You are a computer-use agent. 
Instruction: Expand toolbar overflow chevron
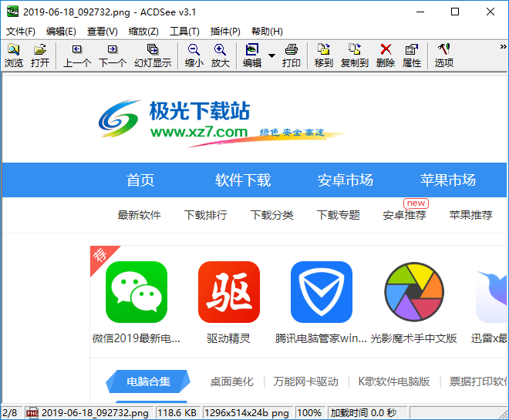(x=503, y=47)
